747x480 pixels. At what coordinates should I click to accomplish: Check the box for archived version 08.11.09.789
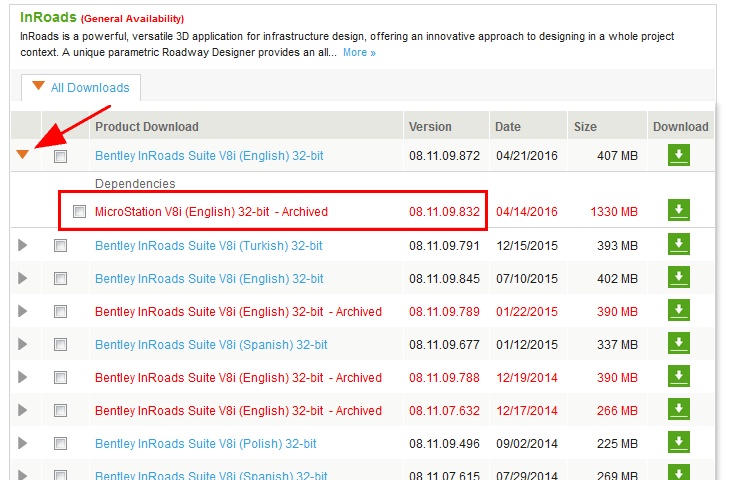[61, 312]
